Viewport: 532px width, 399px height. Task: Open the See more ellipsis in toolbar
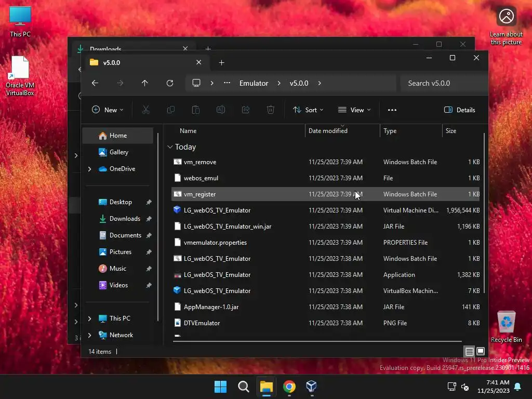tap(392, 110)
